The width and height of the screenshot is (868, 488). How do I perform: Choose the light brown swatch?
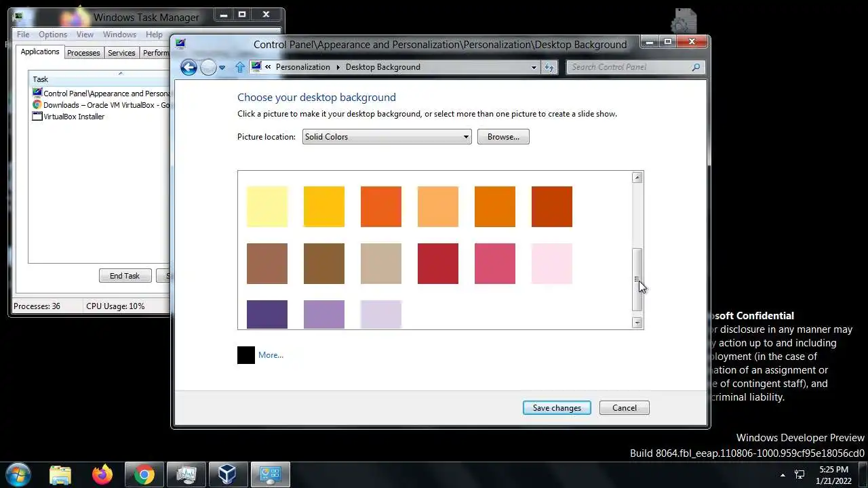click(x=267, y=264)
